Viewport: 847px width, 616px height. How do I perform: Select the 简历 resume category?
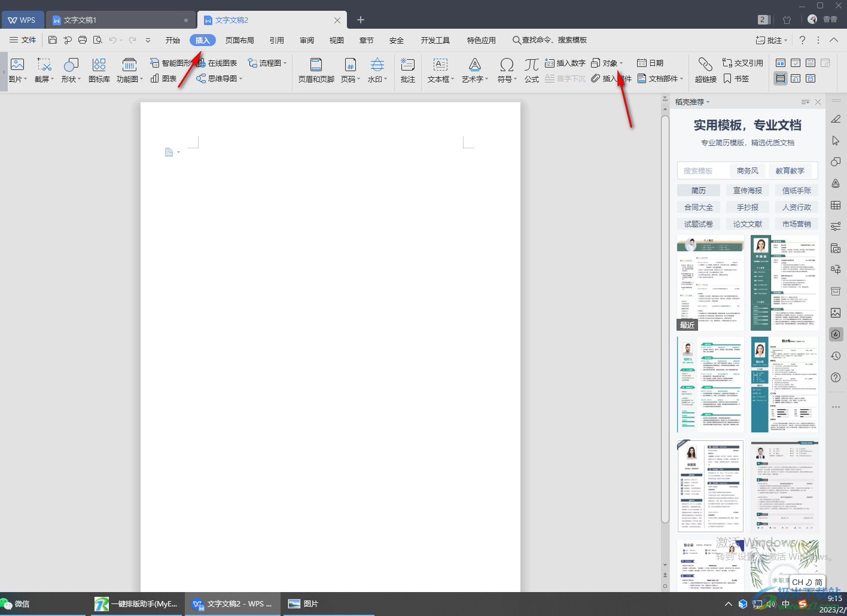tap(699, 190)
